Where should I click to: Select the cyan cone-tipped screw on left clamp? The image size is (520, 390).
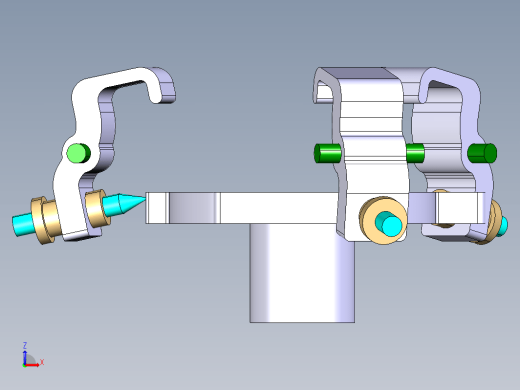pos(123,204)
